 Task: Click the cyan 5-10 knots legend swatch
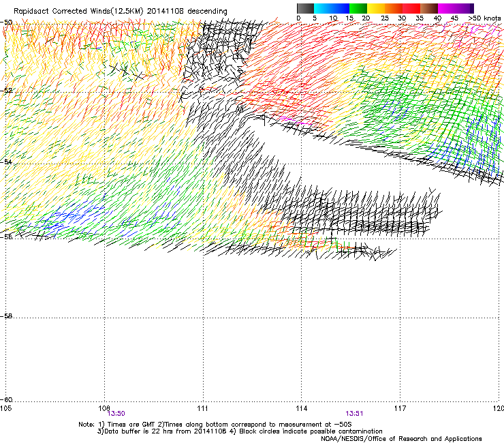click(323, 8)
